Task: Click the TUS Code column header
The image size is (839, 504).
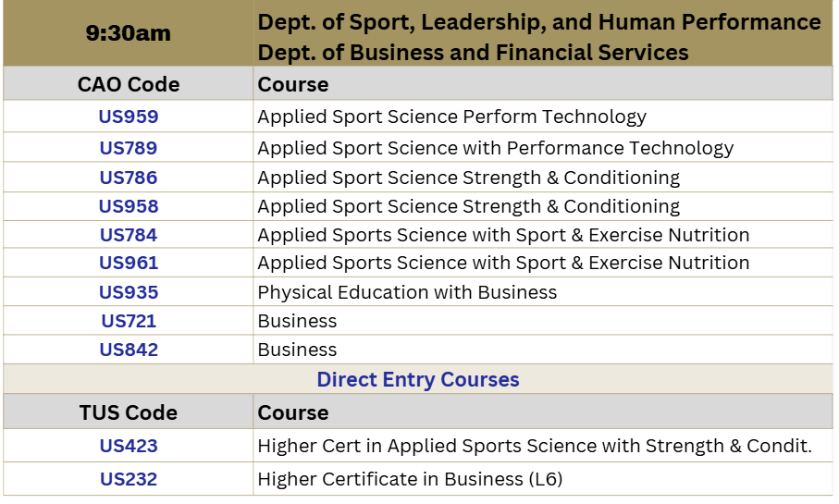Action: pyautogui.click(x=129, y=412)
